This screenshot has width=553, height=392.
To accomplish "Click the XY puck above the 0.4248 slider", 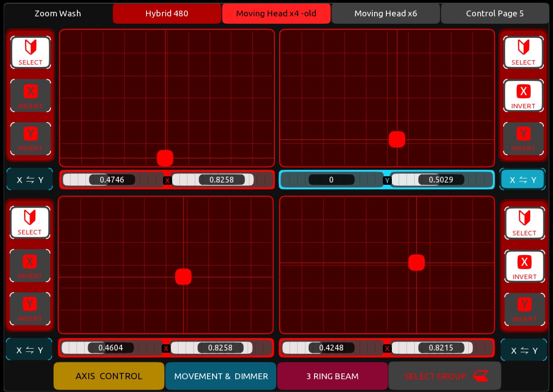I will tap(416, 263).
